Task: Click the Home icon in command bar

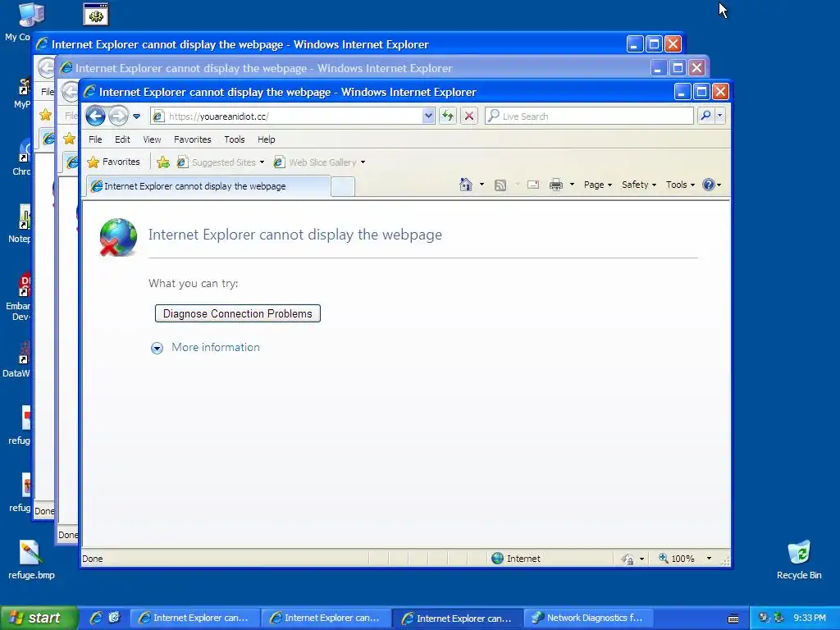Action: pos(466,185)
